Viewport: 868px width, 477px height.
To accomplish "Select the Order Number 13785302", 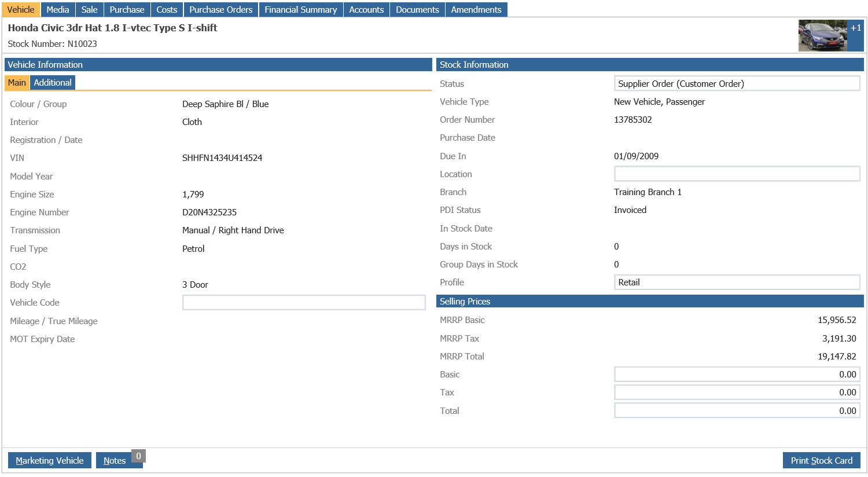I will click(x=633, y=120).
